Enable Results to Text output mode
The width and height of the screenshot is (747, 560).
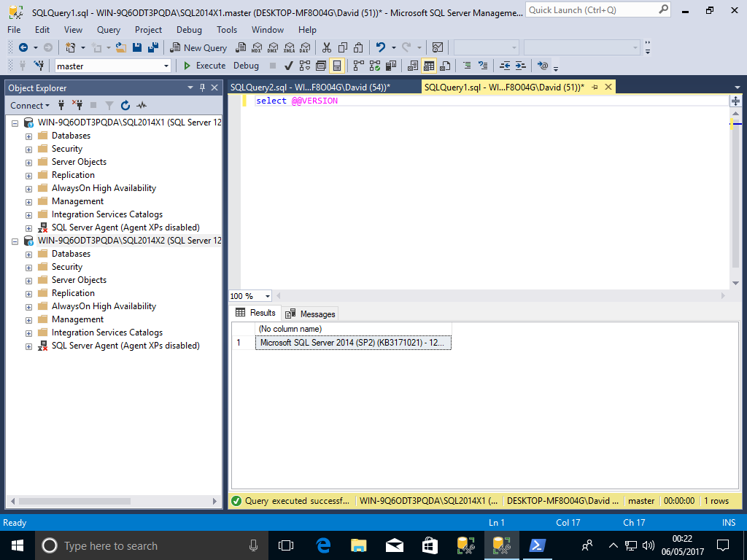click(x=412, y=66)
